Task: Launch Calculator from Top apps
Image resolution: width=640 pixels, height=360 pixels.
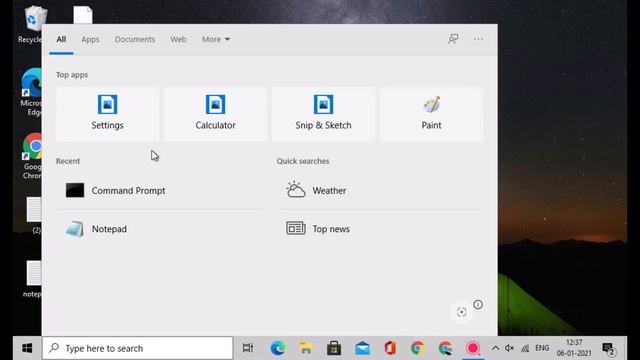Action: point(215,113)
